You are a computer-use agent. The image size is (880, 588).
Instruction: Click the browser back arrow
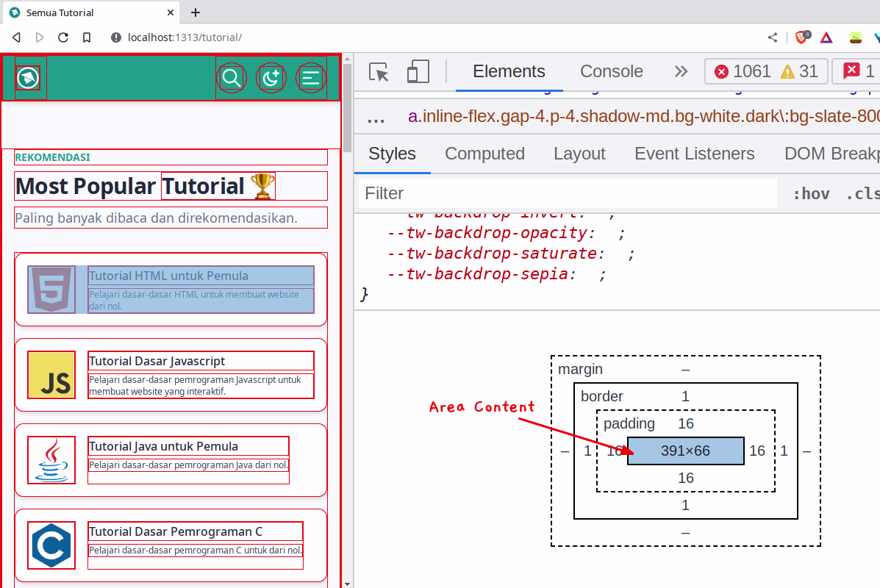pyautogui.click(x=16, y=37)
